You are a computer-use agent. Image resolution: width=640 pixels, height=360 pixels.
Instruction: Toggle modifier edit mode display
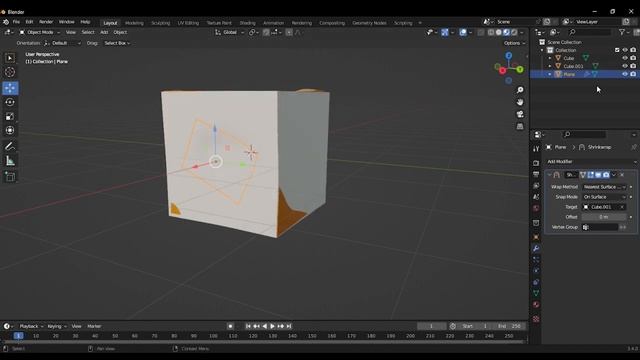(591, 175)
